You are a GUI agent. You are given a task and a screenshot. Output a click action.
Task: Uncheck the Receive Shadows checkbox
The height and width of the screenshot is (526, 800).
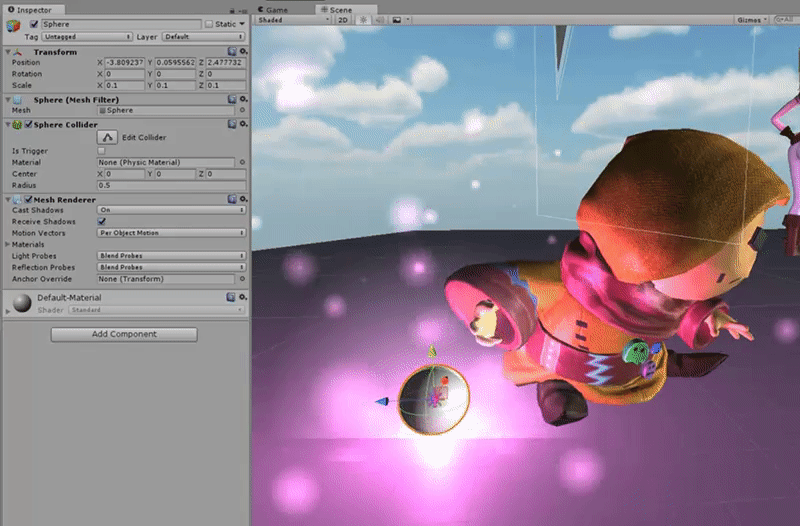101,221
